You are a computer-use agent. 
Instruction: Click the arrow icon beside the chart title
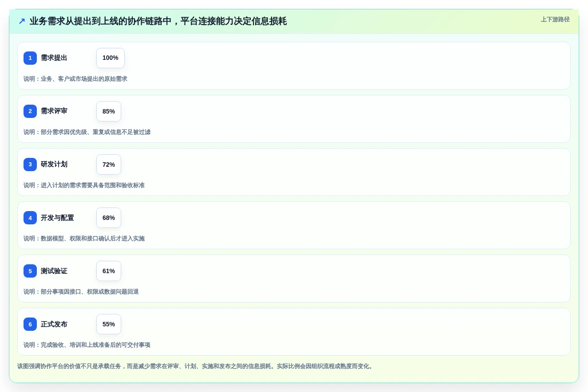click(x=22, y=21)
